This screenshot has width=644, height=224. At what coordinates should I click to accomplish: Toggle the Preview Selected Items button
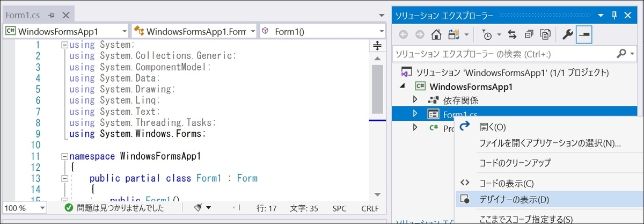[584, 35]
